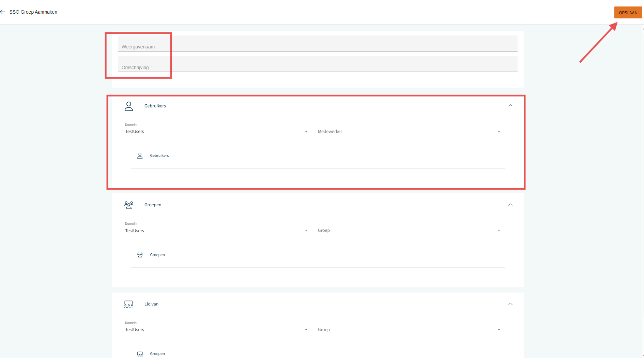Focus the Omschrijving input field

pyautogui.click(x=318, y=64)
